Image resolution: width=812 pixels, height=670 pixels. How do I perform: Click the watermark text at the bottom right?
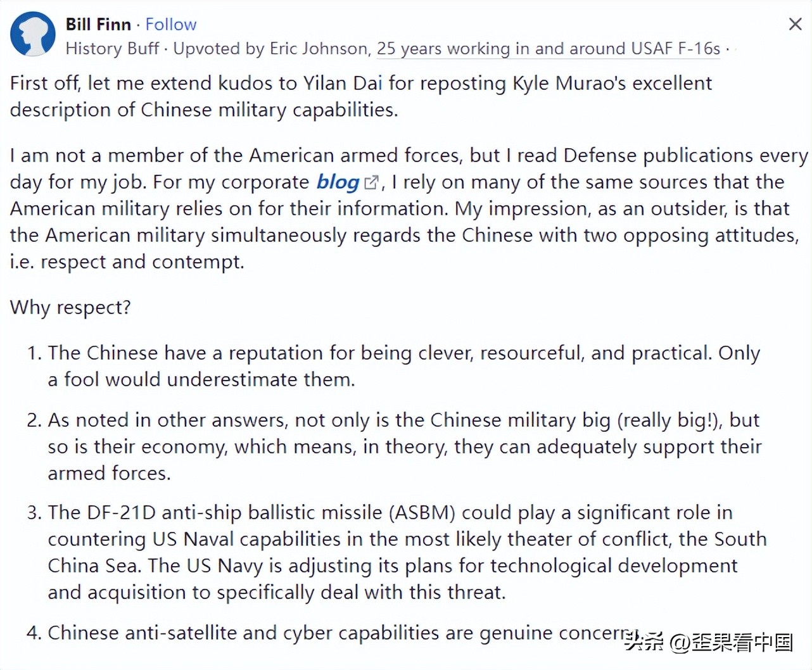[x=708, y=643]
